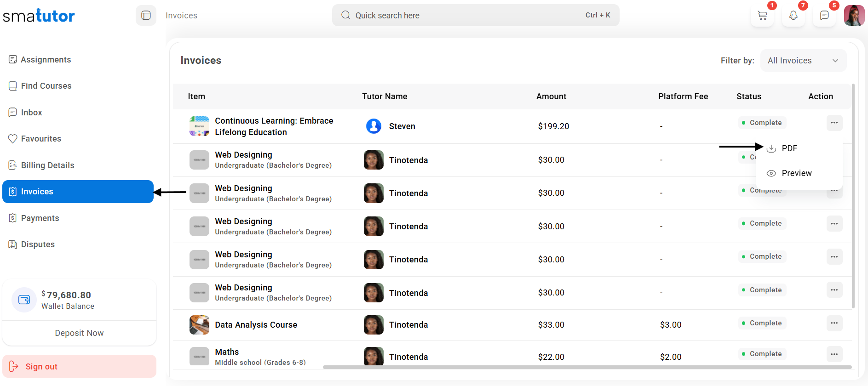Choose Preview in the action menu
Image resolution: width=868 pixels, height=386 pixels.
(796, 173)
